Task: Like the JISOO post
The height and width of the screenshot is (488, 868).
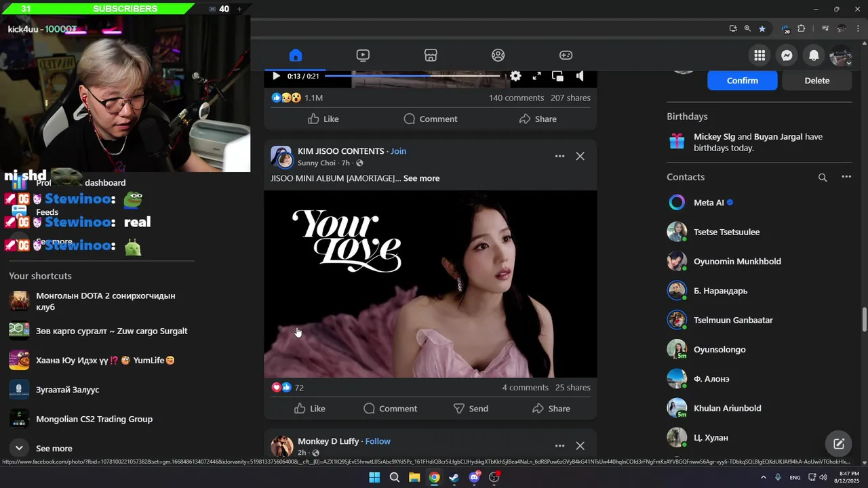Action: coord(310,409)
